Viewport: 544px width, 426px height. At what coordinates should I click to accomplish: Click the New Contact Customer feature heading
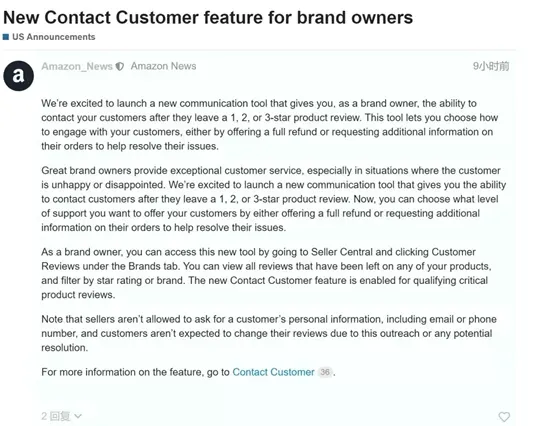tap(208, 17)
